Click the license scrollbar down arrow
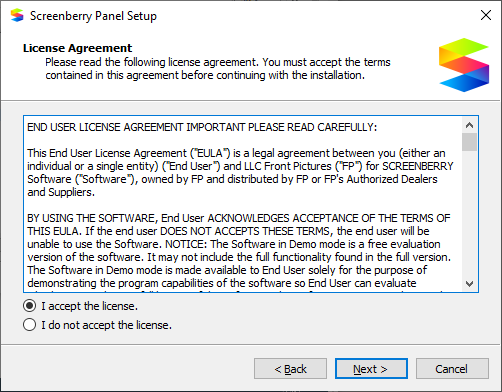The image size is (502, 392). point(469,284)
